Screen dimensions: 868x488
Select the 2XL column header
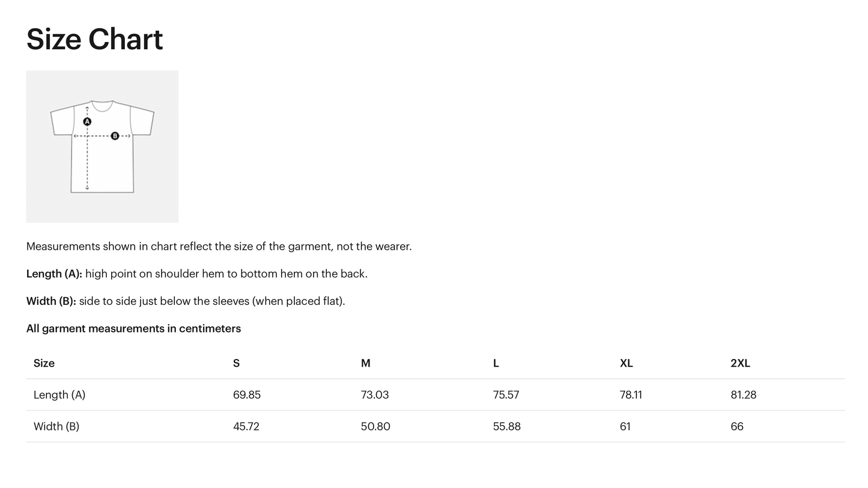coord(740,363)
